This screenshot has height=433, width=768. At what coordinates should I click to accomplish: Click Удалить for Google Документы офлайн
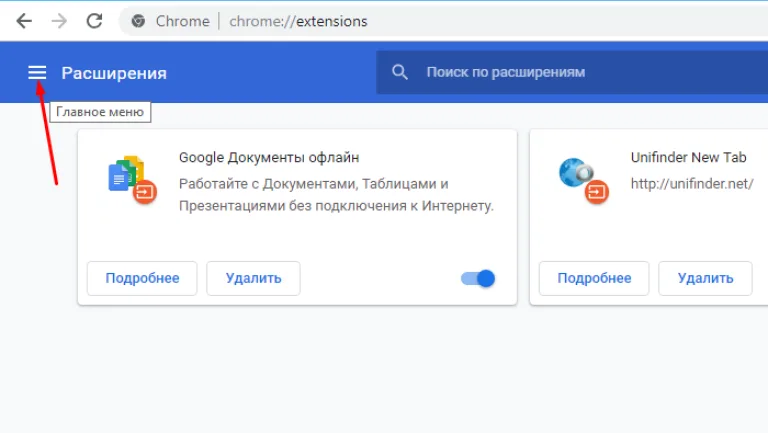[253, 278]
